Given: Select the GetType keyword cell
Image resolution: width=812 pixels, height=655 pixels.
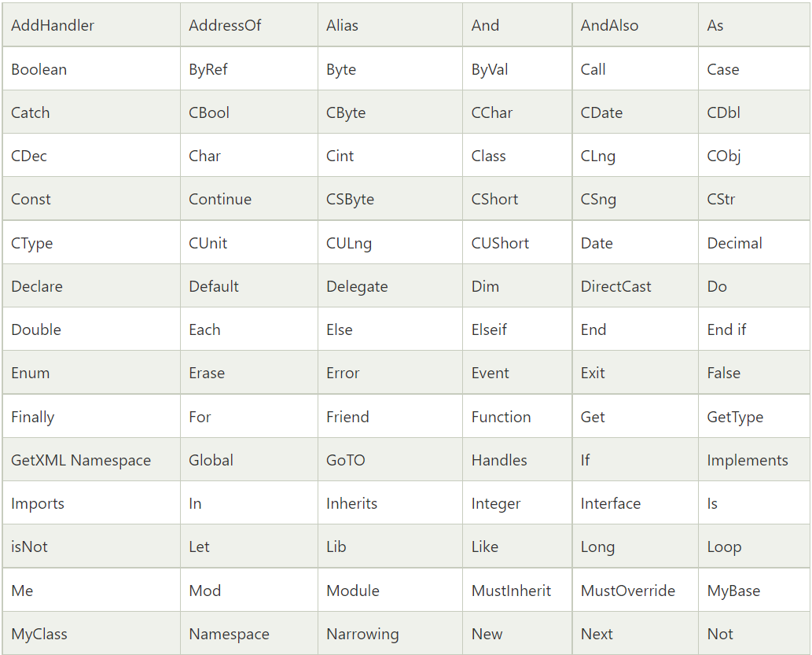Looking at the screenshot, I should pos(735,417).
